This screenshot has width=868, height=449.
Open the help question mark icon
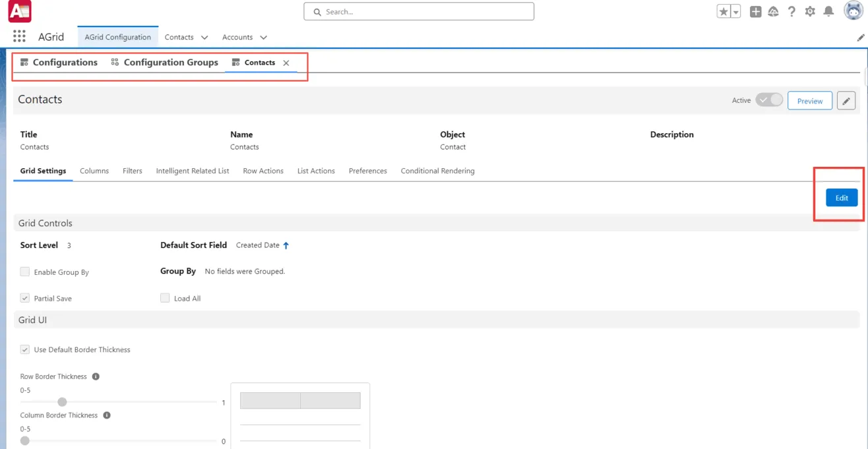pos(791,12)
